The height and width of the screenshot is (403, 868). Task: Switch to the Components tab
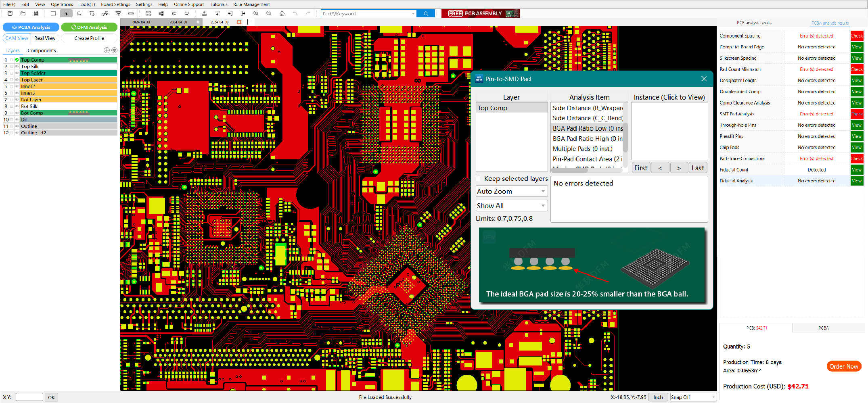42,51
